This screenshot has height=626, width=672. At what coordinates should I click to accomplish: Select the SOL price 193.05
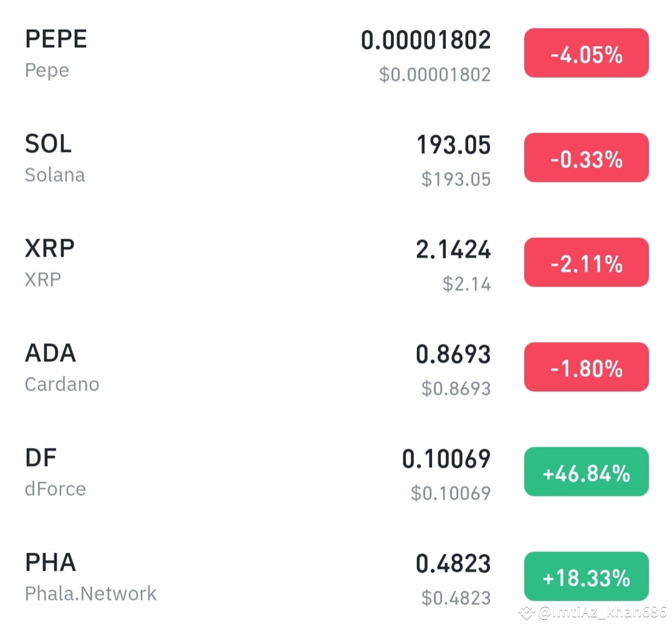(x=453, y=145)
